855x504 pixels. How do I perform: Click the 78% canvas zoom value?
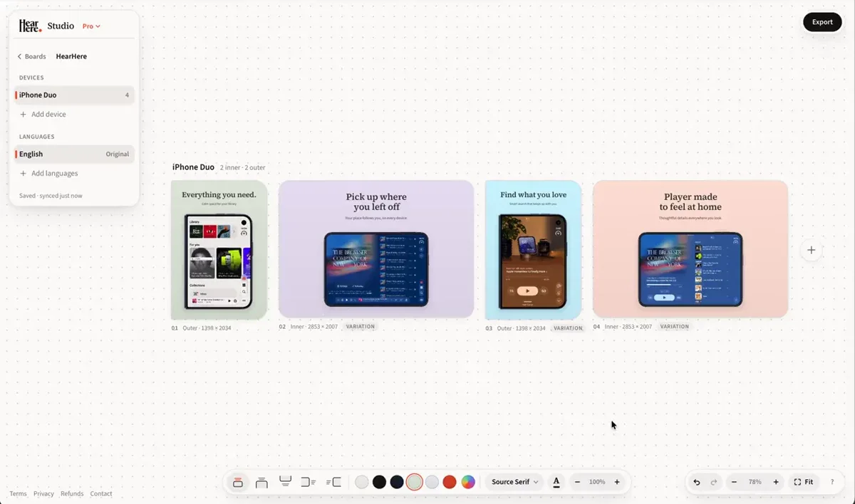(x=755, y=482)
